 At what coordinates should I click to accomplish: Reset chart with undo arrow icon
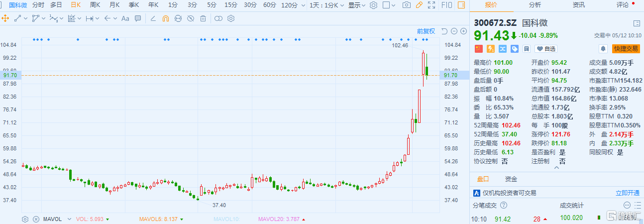444,31
